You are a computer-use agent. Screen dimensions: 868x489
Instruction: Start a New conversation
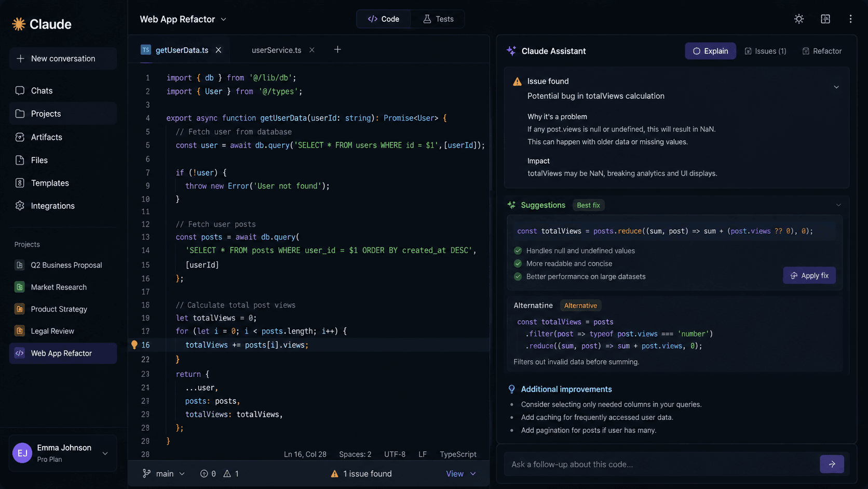click(63, 59)
